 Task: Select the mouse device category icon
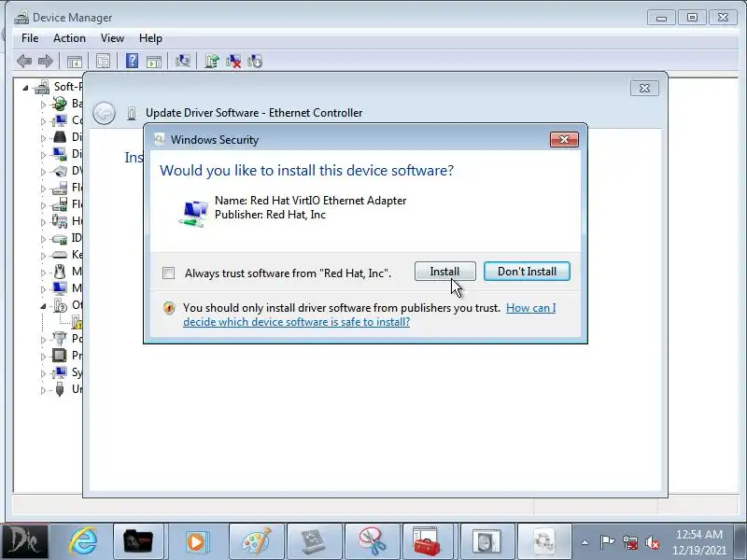click(60, 272)
